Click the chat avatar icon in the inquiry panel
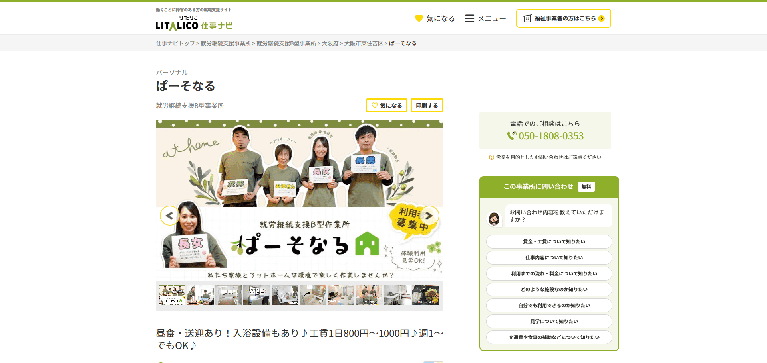 (x=494, y=219)
